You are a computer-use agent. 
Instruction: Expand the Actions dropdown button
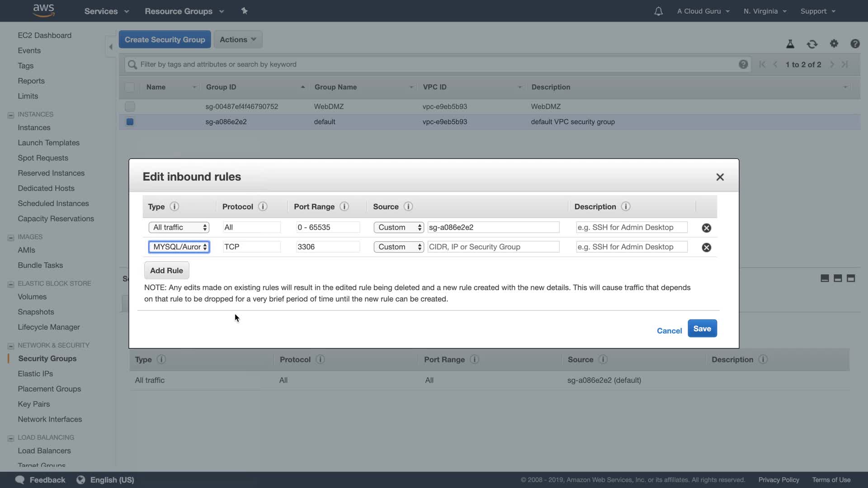coord(238,40)
